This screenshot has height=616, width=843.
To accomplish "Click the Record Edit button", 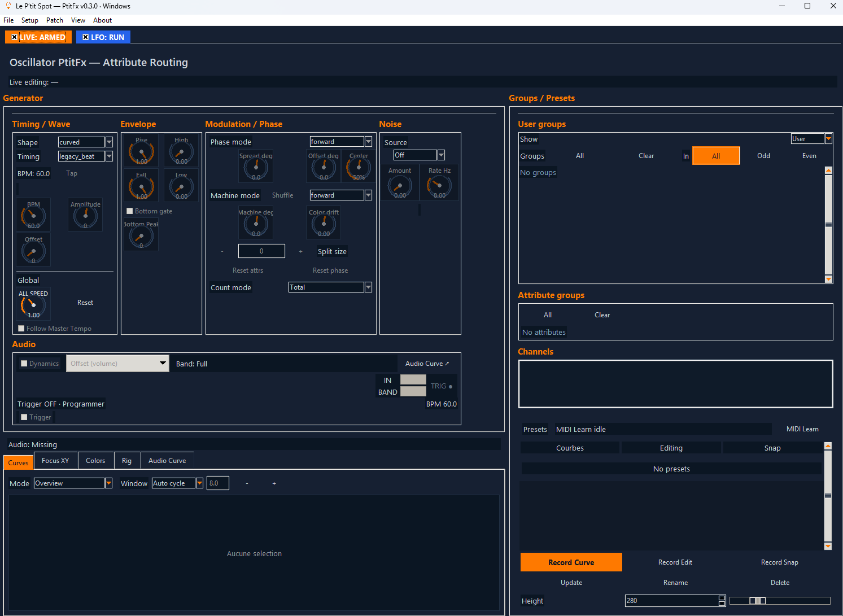I will point(675,562).
